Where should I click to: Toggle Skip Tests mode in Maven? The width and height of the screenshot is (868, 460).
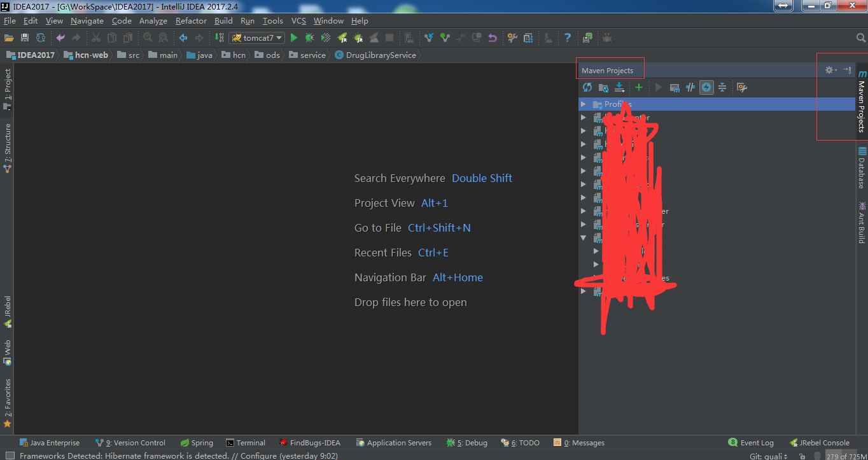click(706, 87)
